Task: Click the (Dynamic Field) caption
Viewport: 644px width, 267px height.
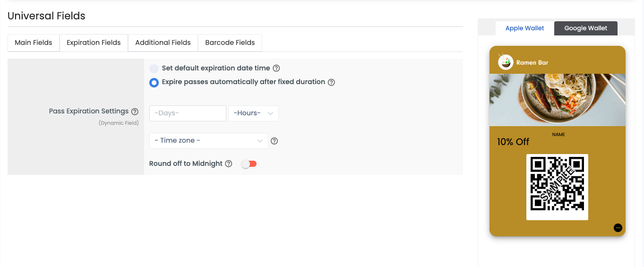Action: (119, 123)
